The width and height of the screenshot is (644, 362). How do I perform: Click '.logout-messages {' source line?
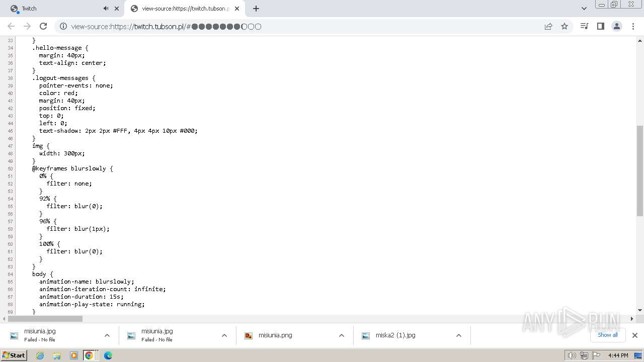click(x=64, y=78)
